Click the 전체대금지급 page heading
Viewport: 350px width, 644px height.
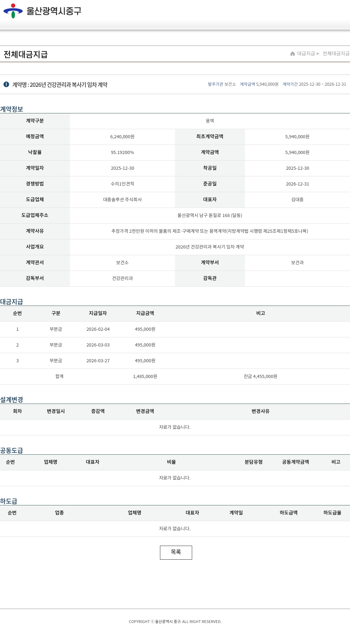[26, 54]
